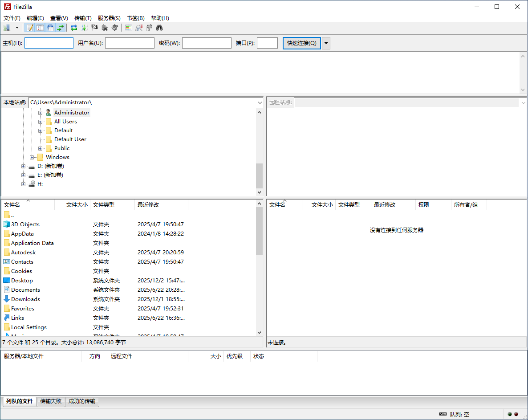Open the quick connect history dropdown
Viewport: 528px width, 420px height.
(326, 43)
